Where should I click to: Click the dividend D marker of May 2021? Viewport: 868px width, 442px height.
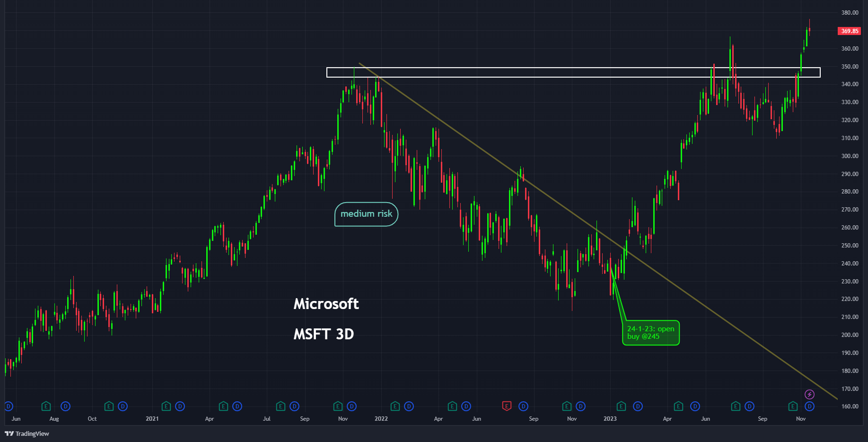[237, 406]
